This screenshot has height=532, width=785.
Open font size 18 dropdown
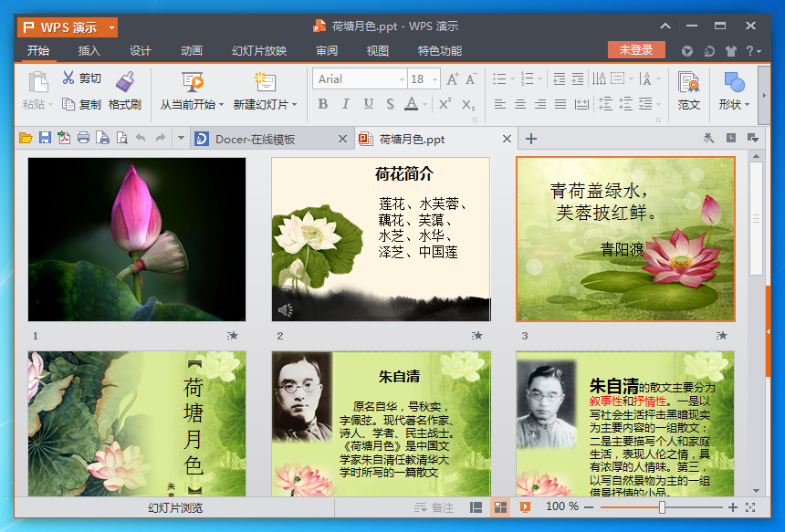(x=435, y=79)
